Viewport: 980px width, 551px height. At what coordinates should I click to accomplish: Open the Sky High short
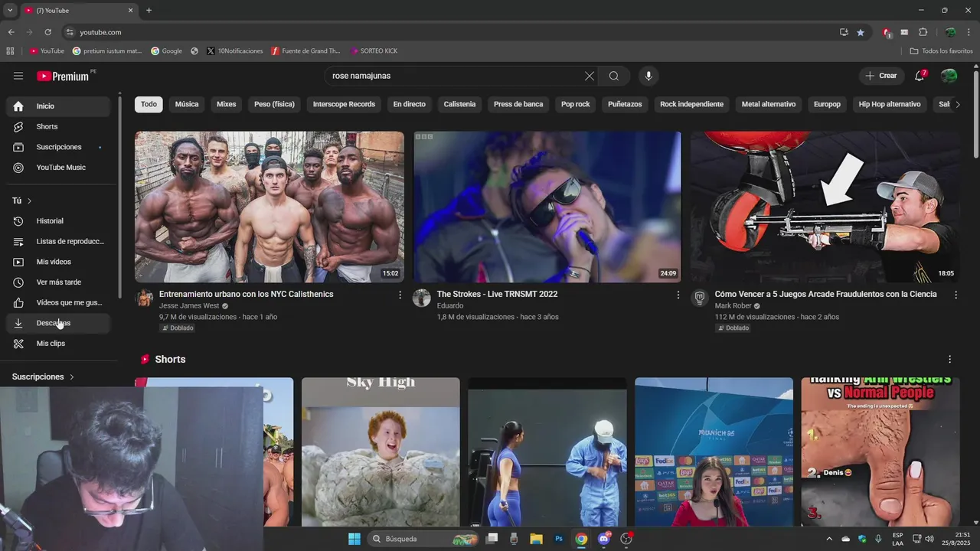click(381, 452)
